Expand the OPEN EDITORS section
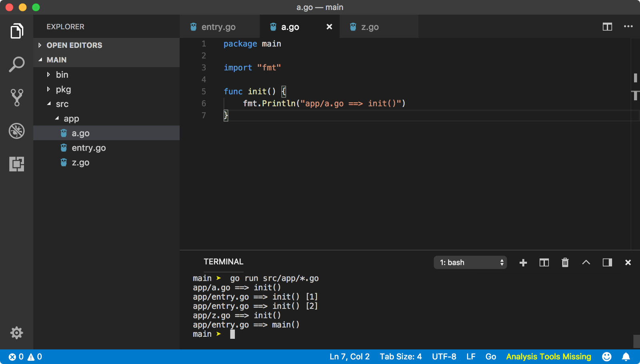This screenshot has height=364, width=640. pyautogui.click(x=106, y=45)
